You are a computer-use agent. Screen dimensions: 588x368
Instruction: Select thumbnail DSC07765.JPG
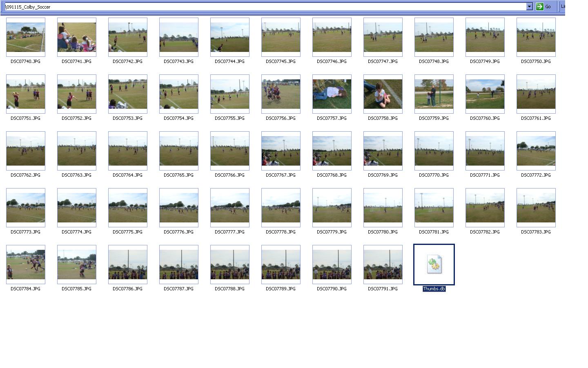click(x=179, y=151)
